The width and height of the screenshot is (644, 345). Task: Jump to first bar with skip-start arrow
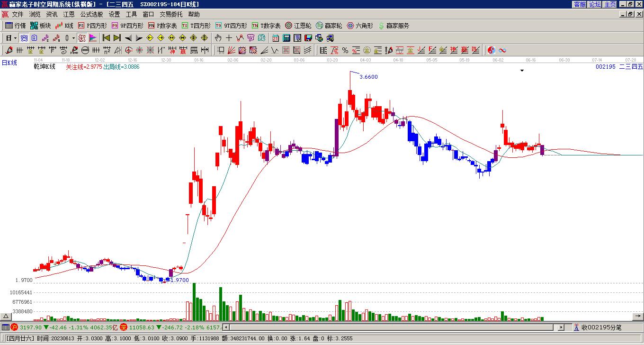tap(107, 38)
